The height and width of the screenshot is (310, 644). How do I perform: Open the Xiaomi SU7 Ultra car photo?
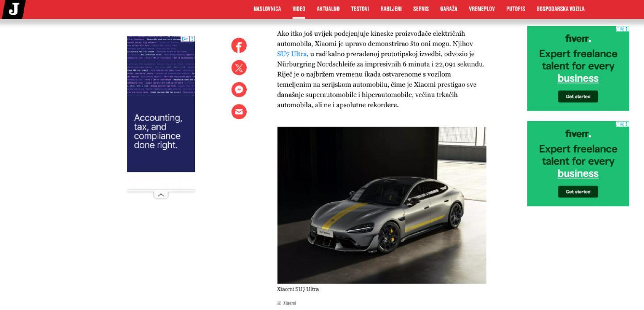pyautogui.click(x=382, y=205)
